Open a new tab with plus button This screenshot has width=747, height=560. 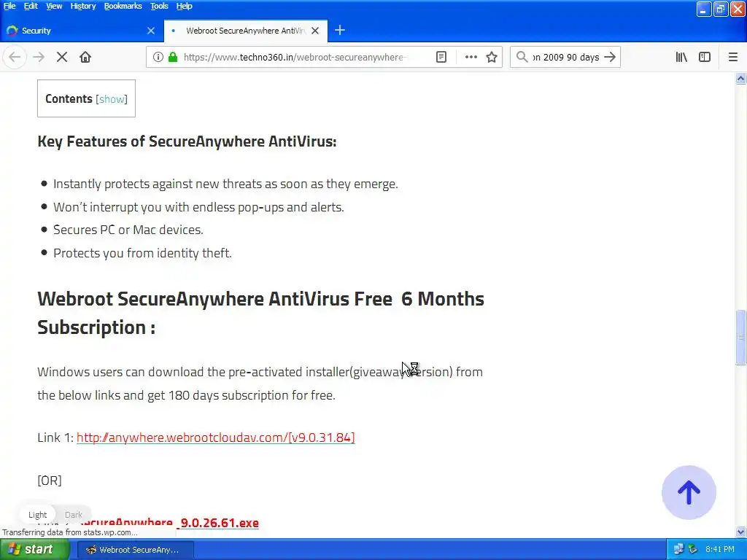tap(340, 31)
